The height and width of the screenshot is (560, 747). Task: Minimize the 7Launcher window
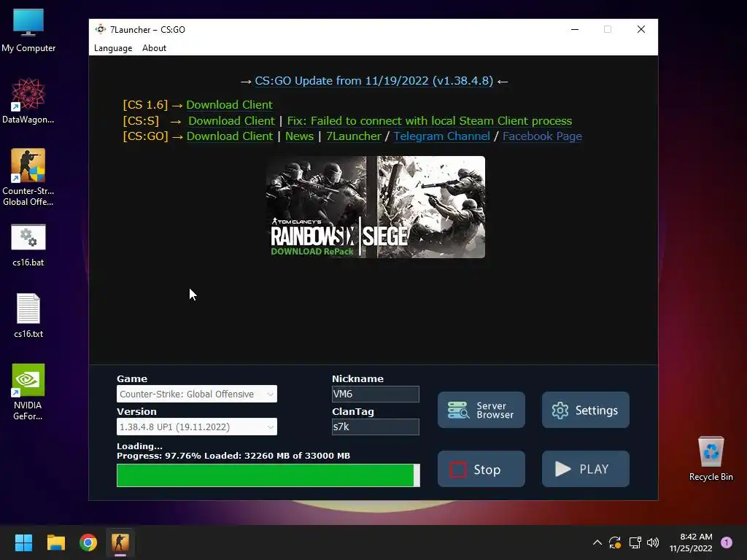pyautogui.click(x=575, y=29)
